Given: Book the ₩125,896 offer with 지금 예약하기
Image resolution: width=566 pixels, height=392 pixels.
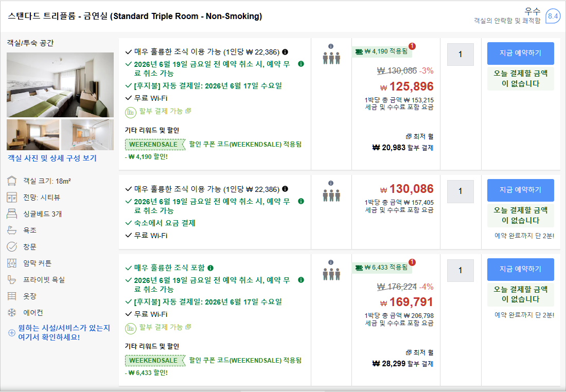Looking at the screenshot, I should (520, 53).
